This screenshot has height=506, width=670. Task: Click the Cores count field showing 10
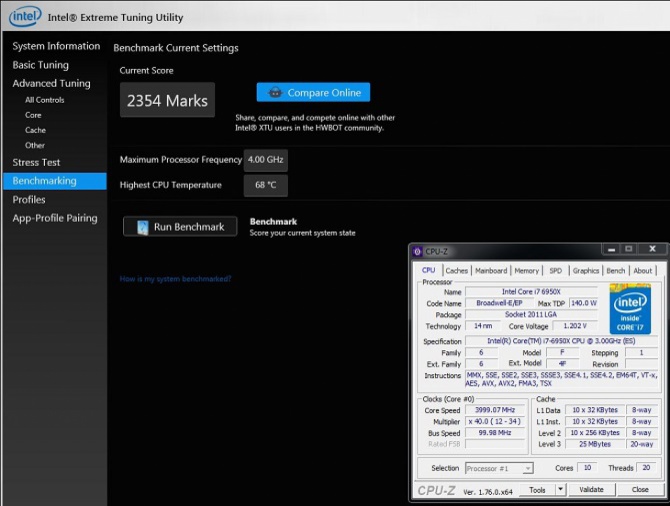point(587,468)
